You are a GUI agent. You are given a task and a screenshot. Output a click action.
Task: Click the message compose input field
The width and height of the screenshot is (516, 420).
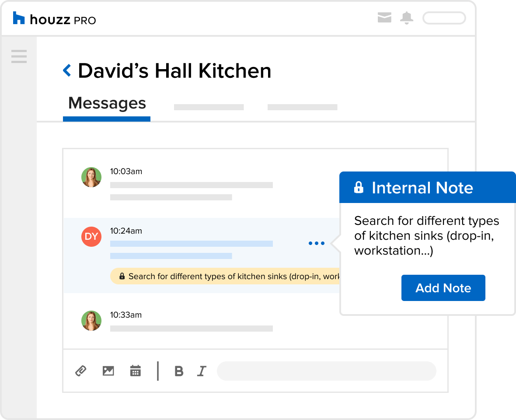pyautogui.click(x=326, y=371)
